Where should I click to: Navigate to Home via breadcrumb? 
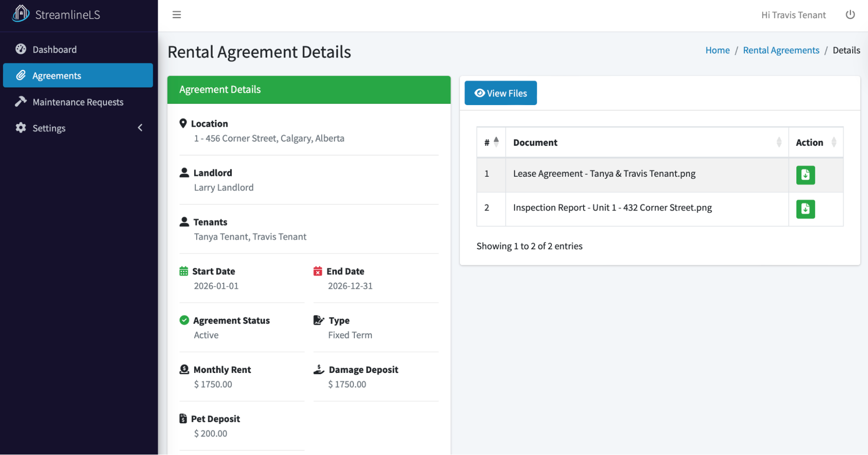coord(717,50)
